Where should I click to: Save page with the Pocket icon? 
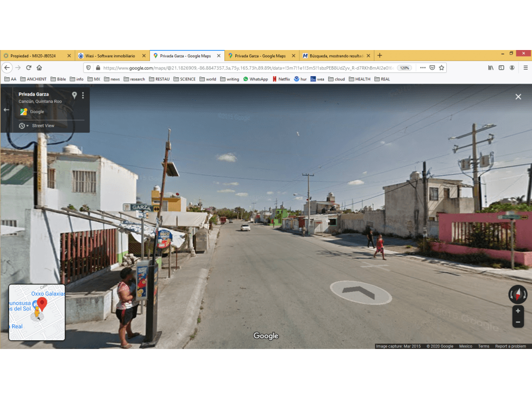point(432,68)
